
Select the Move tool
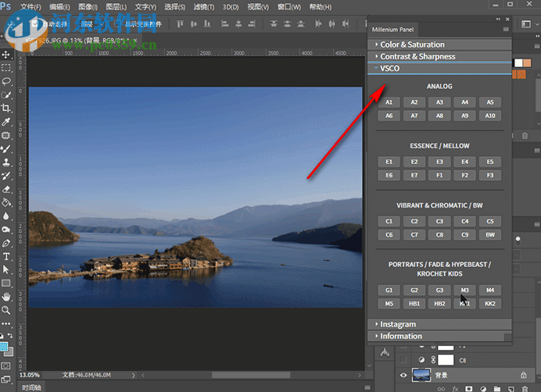click(x=6, y=55)
